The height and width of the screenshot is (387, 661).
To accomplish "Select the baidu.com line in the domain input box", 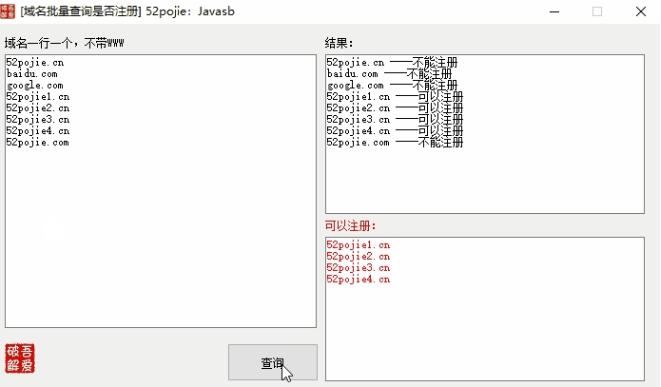I will (32, 74).
